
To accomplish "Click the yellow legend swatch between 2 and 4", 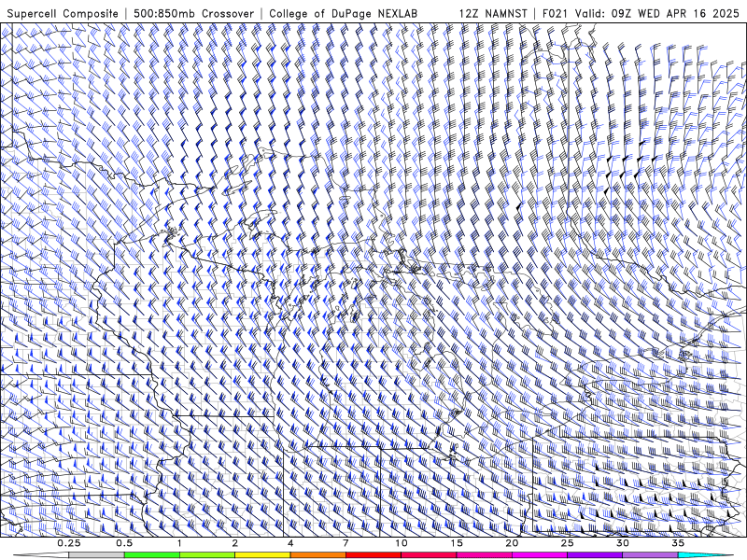I will (262, 555).
